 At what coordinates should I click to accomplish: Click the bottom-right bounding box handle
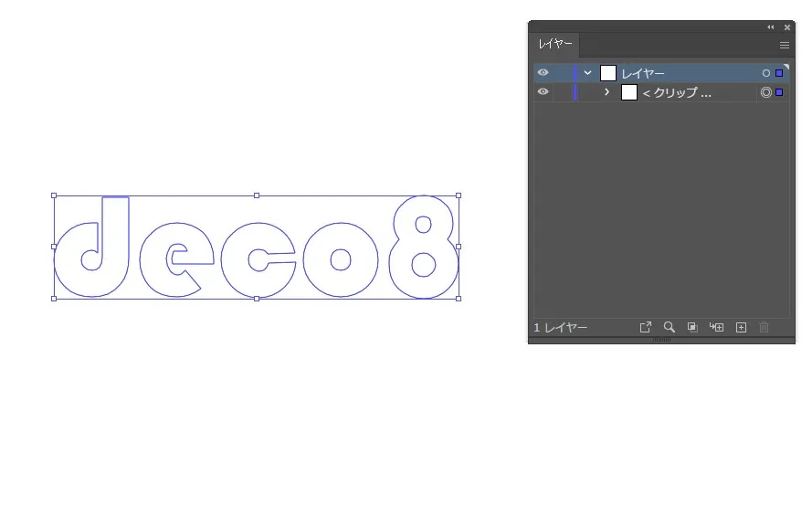(459, 299)
